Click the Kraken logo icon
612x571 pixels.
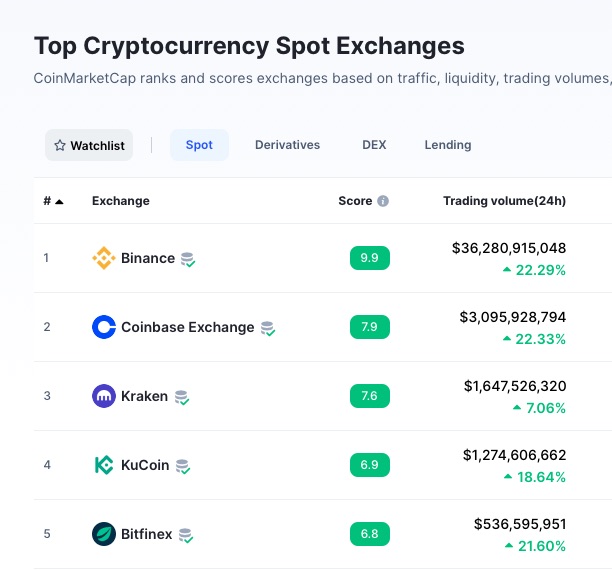click(104, 396)
